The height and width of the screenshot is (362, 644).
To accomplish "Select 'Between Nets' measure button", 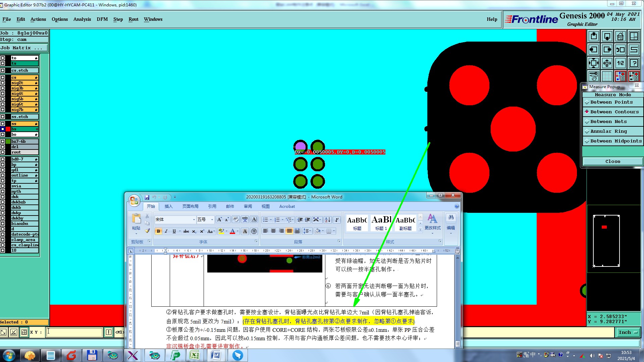I will [613, 122].
